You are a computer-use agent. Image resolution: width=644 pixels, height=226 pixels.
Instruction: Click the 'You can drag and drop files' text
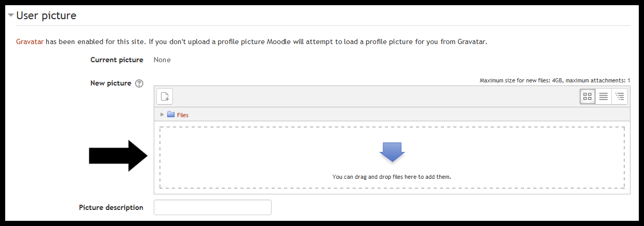click(x=392, y=177)
